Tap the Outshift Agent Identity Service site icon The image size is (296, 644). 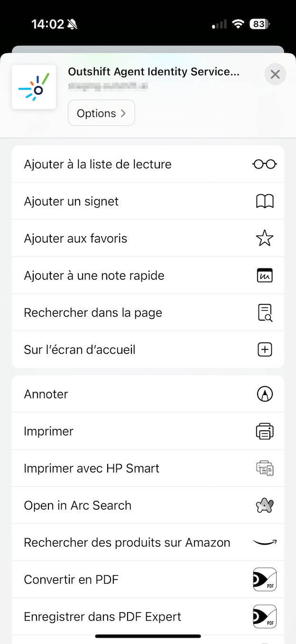[33, 87]
